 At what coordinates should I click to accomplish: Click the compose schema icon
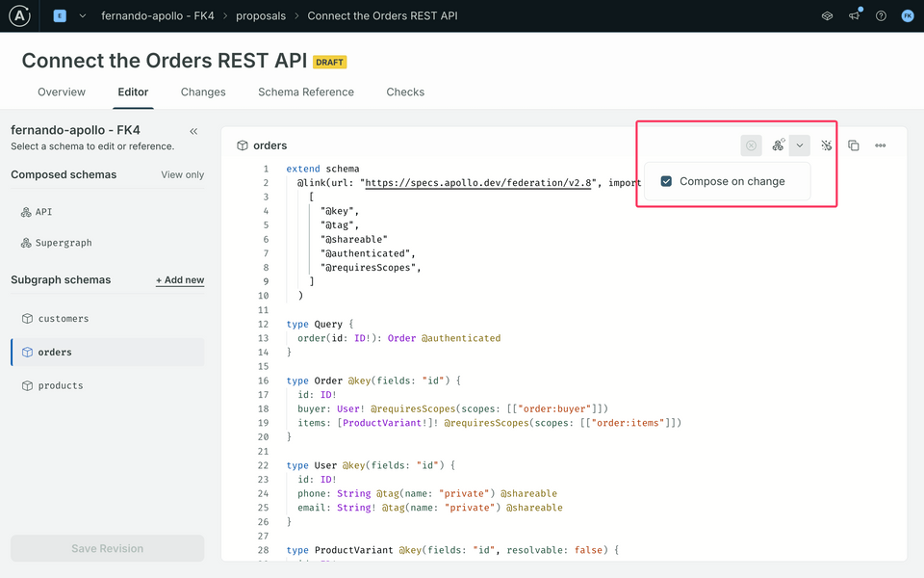click(x=779, y=145)
